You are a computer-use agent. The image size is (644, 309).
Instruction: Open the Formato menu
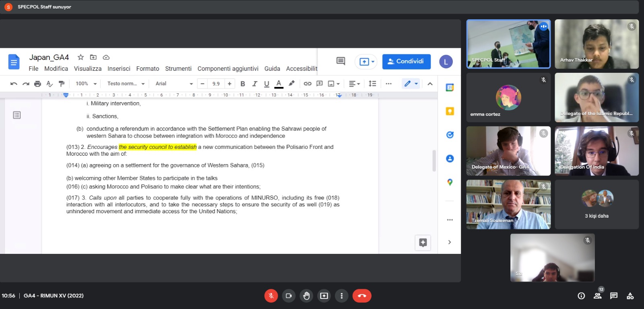(147, 69)
